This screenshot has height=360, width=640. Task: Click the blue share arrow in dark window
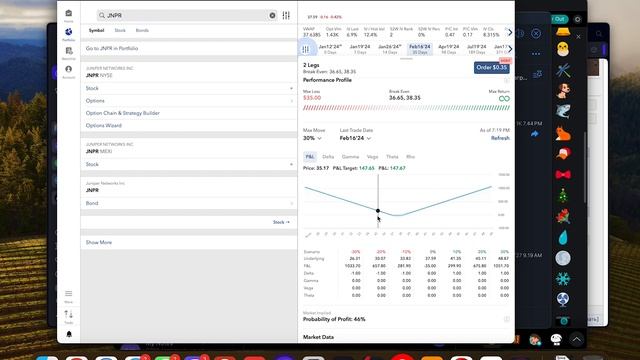click(x=534, y=134)
